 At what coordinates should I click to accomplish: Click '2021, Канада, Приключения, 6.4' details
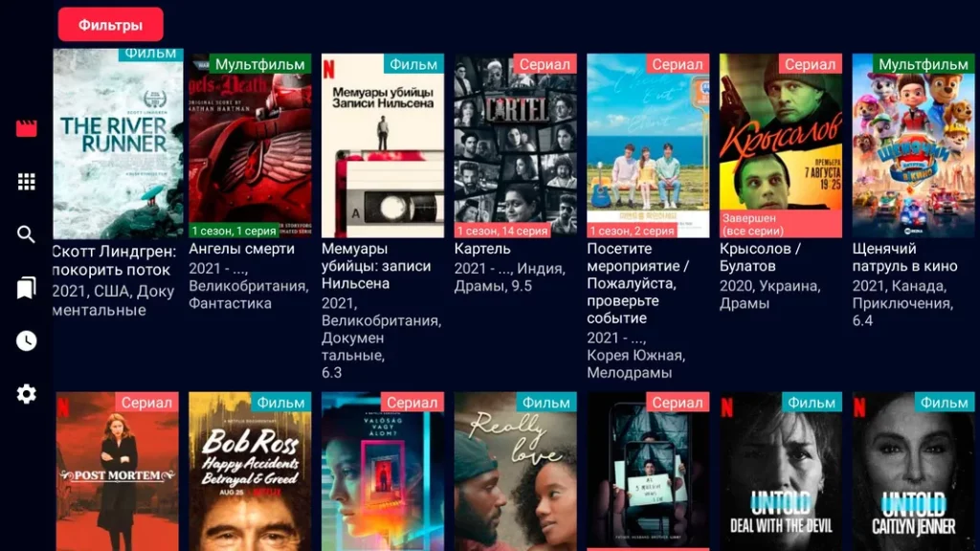(903, 303)
